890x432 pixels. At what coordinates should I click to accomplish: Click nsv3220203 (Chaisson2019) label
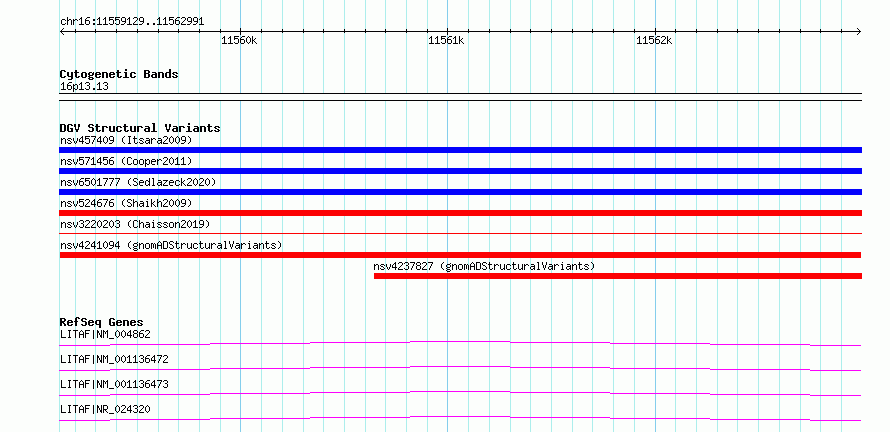pos(135,224)
